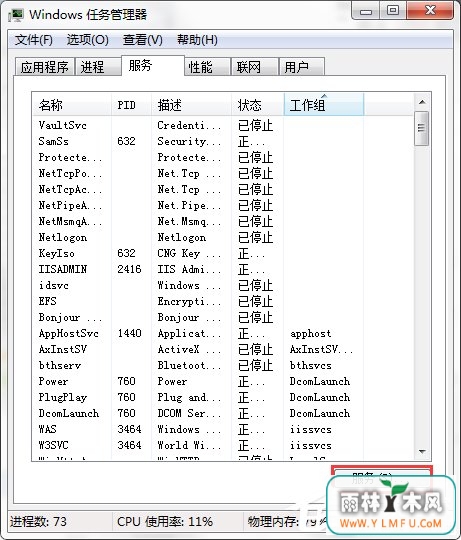Viewport: 461px width, 540px height.
Task: Select the Bonjour ... name cell
Action: (x=70, y=317)
